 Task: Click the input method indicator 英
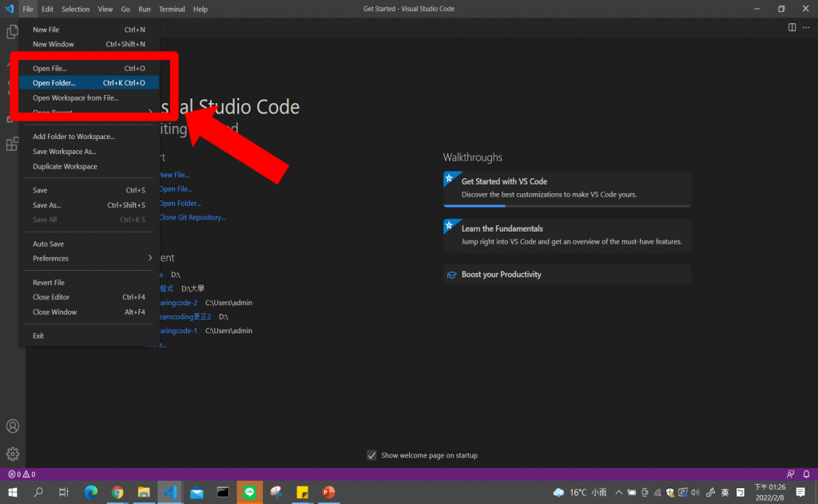click(x=725, y=492)
